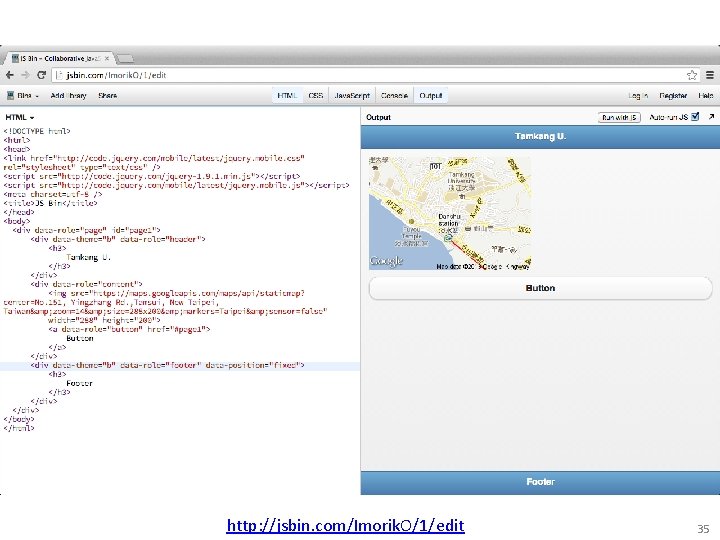Click the Register link
This screenshot has width=720, height=540.
coord(673,96)
